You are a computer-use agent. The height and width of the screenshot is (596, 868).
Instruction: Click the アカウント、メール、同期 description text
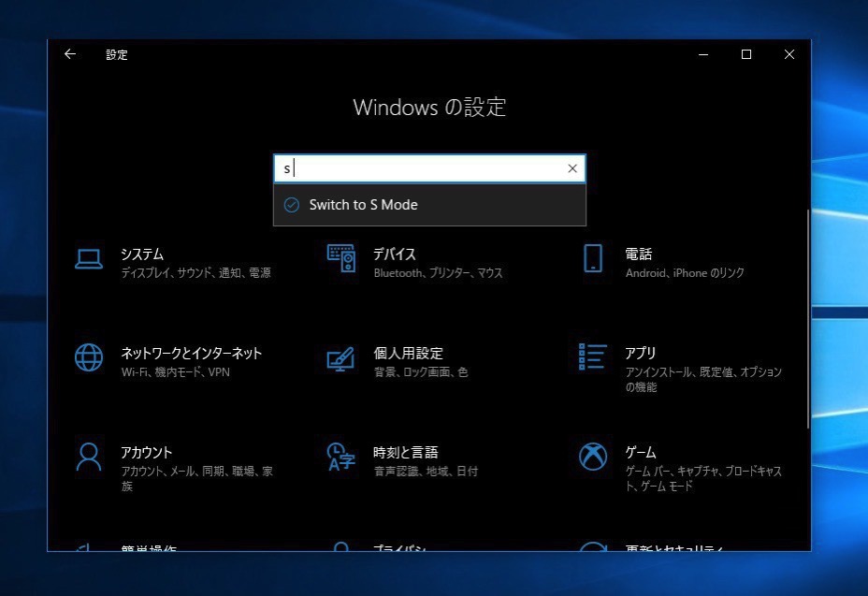[197, 478]
